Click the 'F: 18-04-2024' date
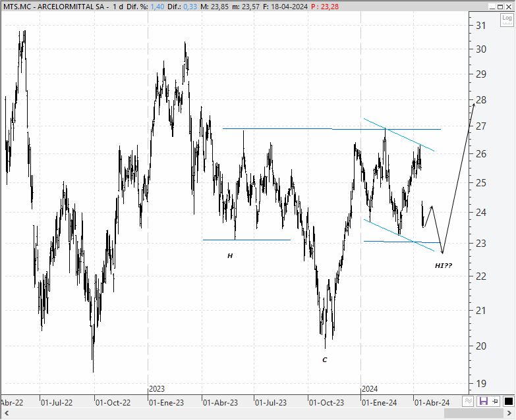516x420 pixels. coord(285,7)
